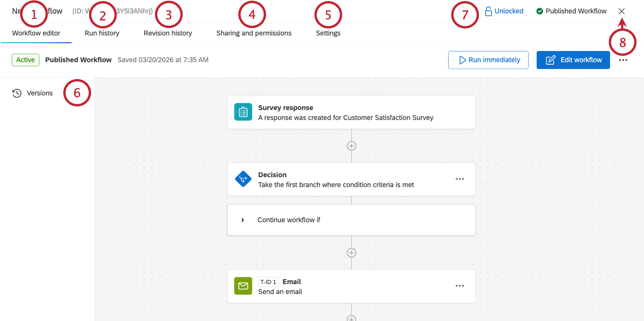Go to Sharing and permissions tab
The image size is (644, 321).
[254, 33]
